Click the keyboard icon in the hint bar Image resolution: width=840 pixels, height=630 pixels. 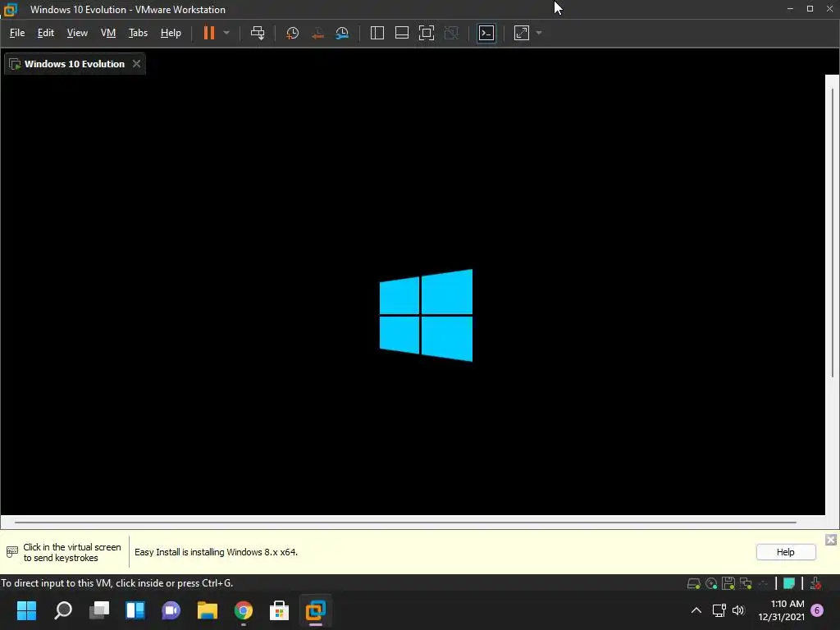11,552
